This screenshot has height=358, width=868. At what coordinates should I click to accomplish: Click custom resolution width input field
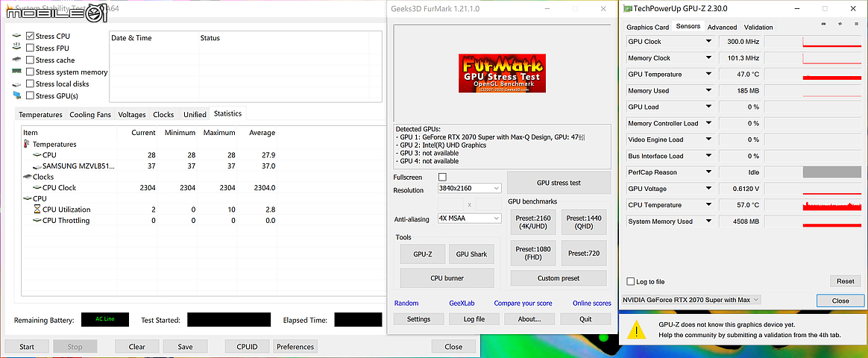pos(450,204)
